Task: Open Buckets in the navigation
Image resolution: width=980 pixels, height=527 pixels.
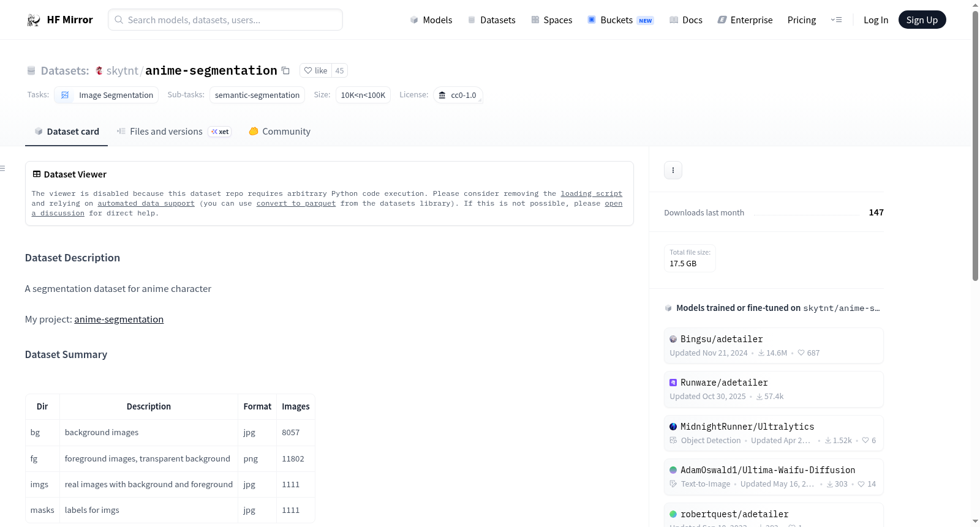Action: [x=620, y=20]
